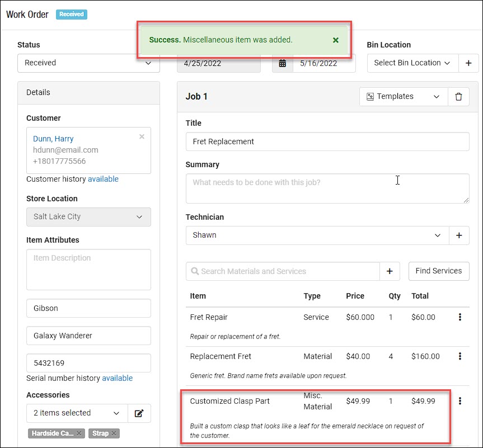Open the Templates dropdown

pyautogui.click(x=403, y=97)
